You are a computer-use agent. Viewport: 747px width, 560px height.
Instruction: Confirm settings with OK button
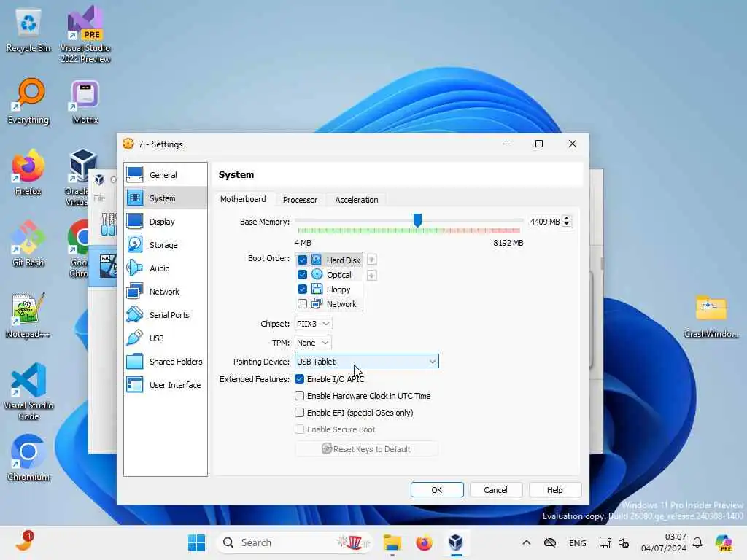tap(437, 490)
